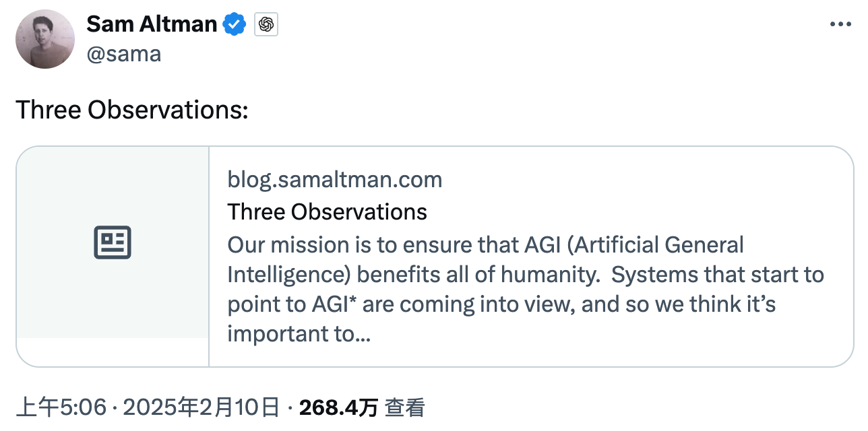The width and height of the screenshot is (868, 431).
Task: Click the 268.4万 view count number
Action: click(338, 407)
